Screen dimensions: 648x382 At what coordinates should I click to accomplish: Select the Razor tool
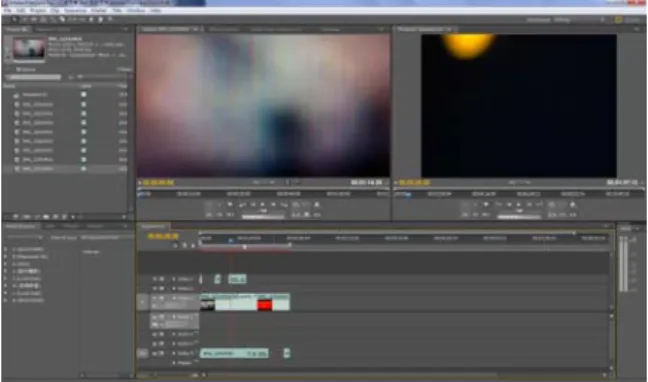click(x=62, y=19)
